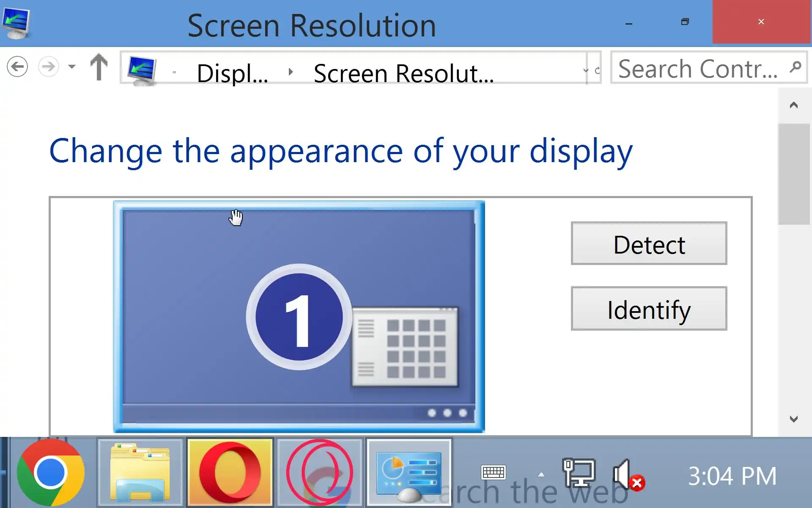
Task: Click the Detect button
Action: pyautogui.click(x=648, y=243)
